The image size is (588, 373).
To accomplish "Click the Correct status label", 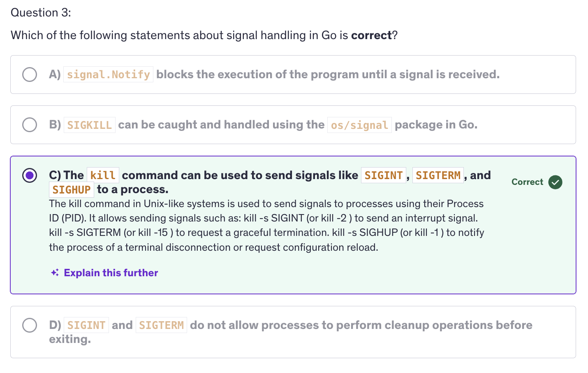I will [527, 182].
